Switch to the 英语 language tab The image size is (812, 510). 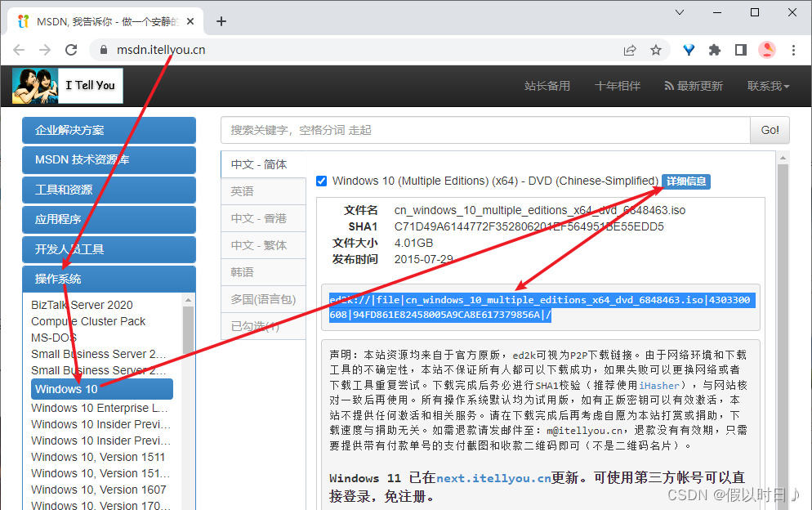(x=264, y=191)
